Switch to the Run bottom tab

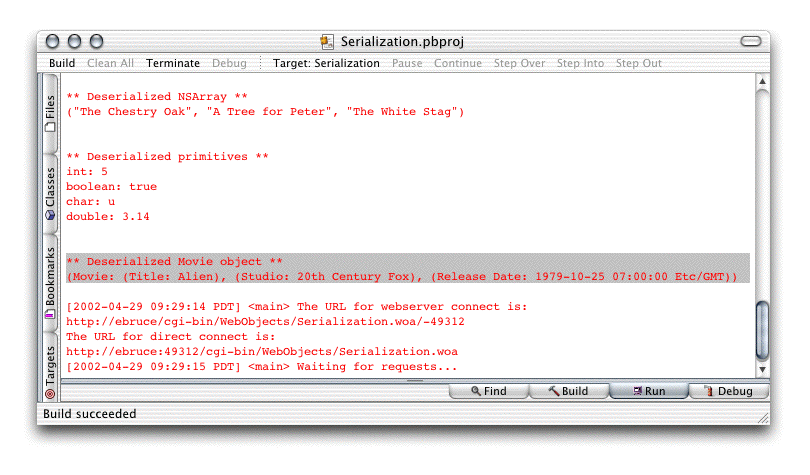point(649,391)
